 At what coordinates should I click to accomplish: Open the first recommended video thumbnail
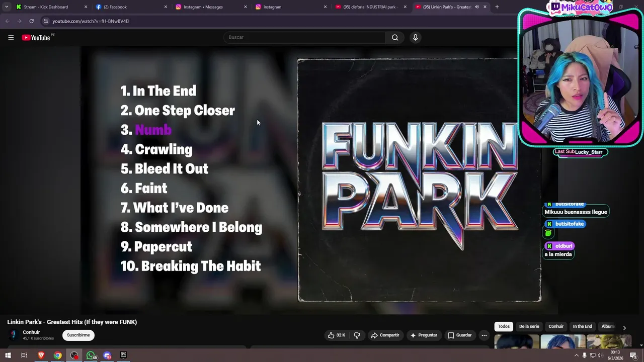pos(517,342)
